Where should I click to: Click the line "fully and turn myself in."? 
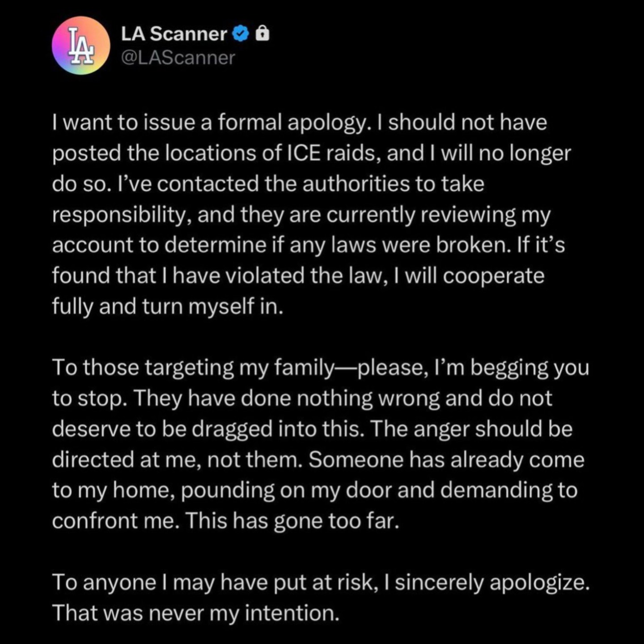[168, 307]
